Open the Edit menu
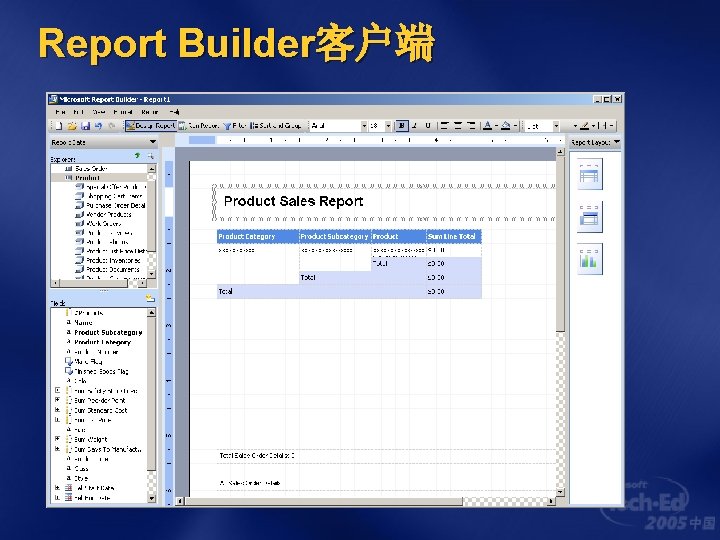This screenshot has height=540, width=720. click(x=79, y=112)
